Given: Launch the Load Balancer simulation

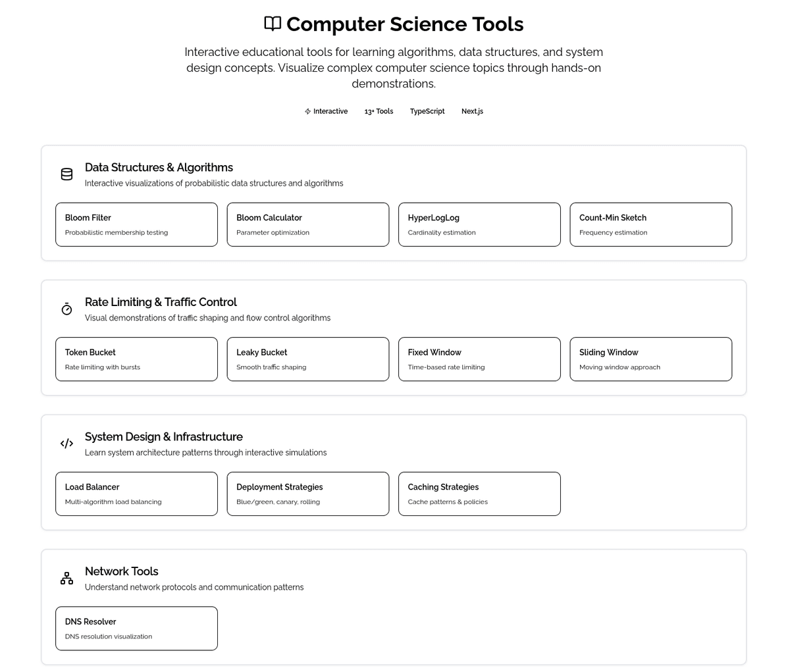Looking at the screenshot, I should tap(136, 493).
